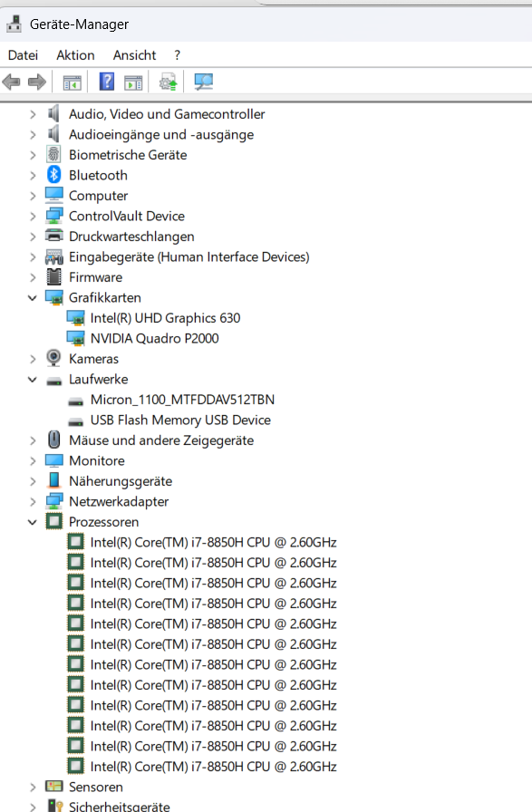Select Intel(R) UHD Graphics 630
Image resolution: width=532 pixels, height=812 pixels.
click(165, 318)
